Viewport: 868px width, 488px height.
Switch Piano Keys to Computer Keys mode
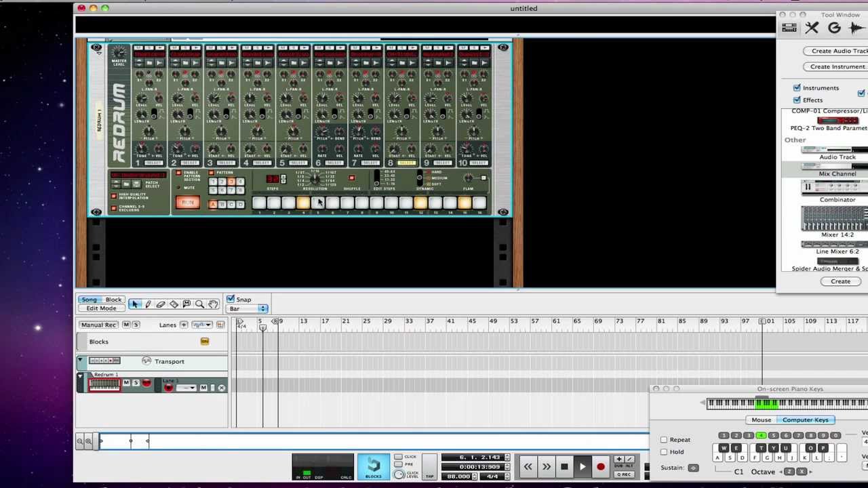pos(805,420)
